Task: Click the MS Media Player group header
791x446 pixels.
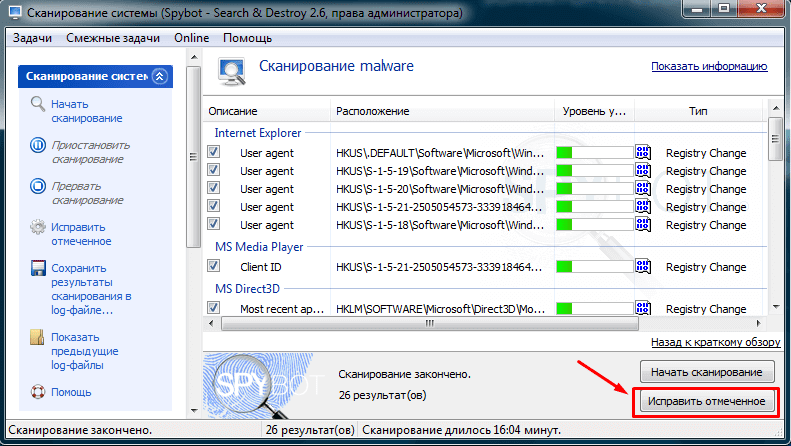Action: pyautogui.click(x=259, y=247)
